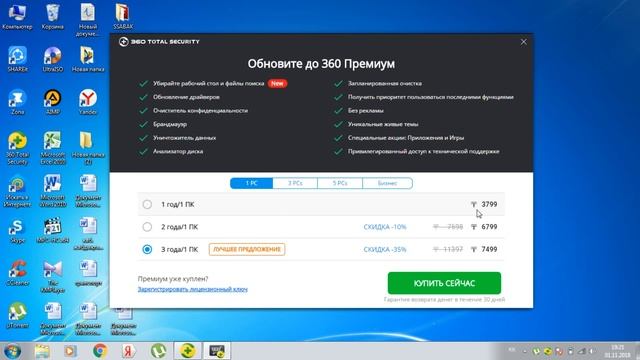Click the Yandex browser desktop shortcut
Viewport: 640px width, 360px height.
tap(88, 102)
